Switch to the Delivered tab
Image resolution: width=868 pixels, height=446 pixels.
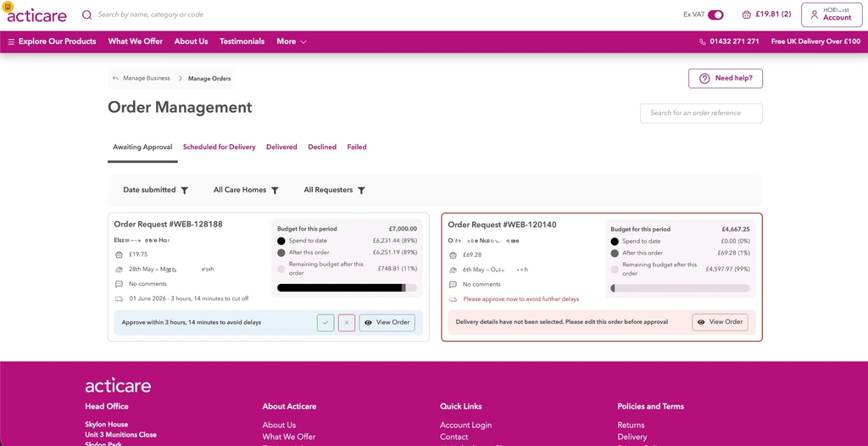click(x=281, y=148)
